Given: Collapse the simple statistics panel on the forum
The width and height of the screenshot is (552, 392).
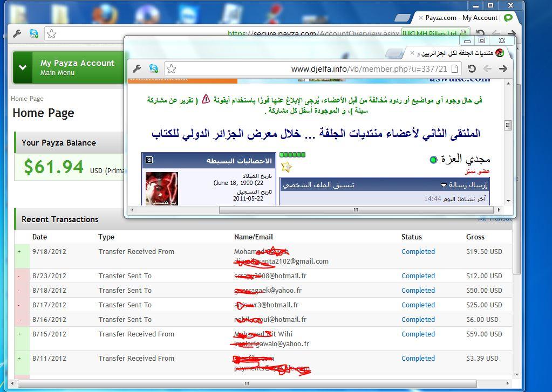Looking at the screenshot, I should click(x=149, y=160).
